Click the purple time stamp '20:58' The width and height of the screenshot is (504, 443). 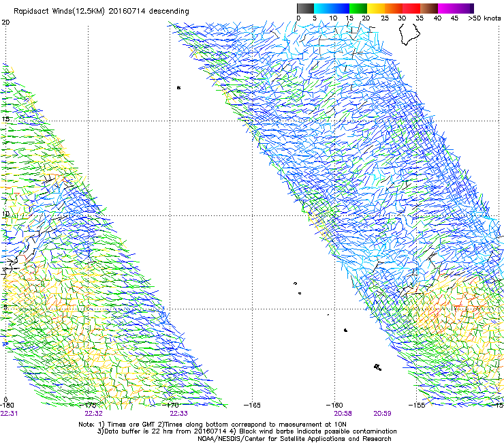click(343, 414)
